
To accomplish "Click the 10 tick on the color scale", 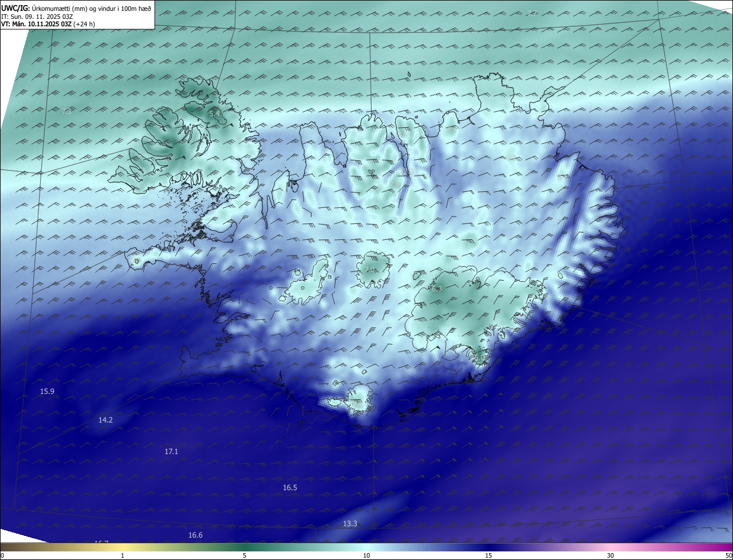I will click(x=366, y=555).
